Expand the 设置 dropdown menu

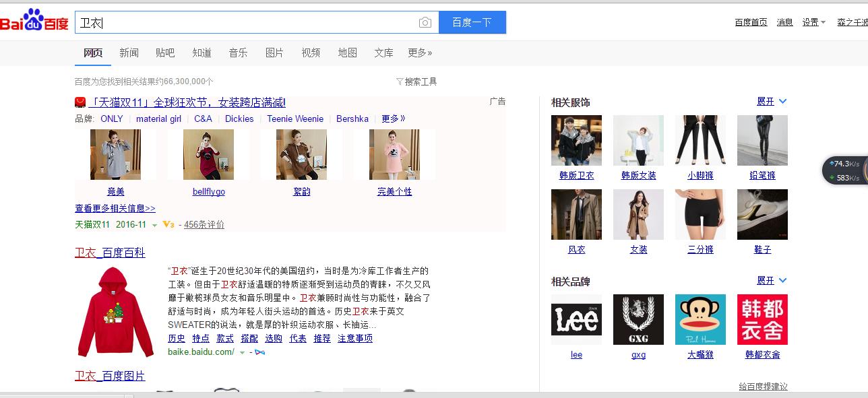[813, 22]
